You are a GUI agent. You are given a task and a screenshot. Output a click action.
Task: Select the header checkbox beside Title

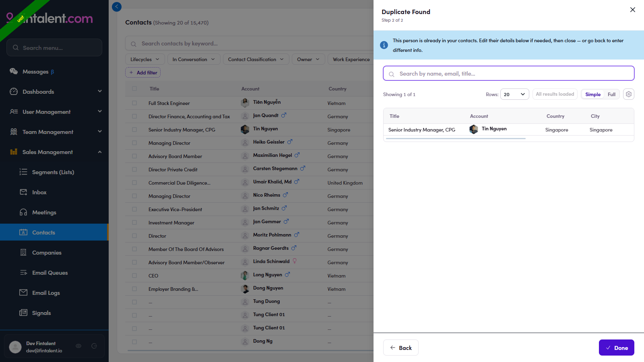134,88
